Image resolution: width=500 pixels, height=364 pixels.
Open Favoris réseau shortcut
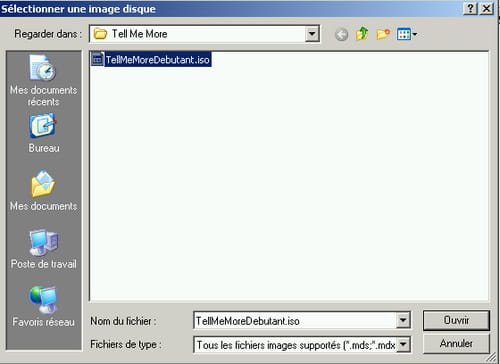[x=43, y=307]
